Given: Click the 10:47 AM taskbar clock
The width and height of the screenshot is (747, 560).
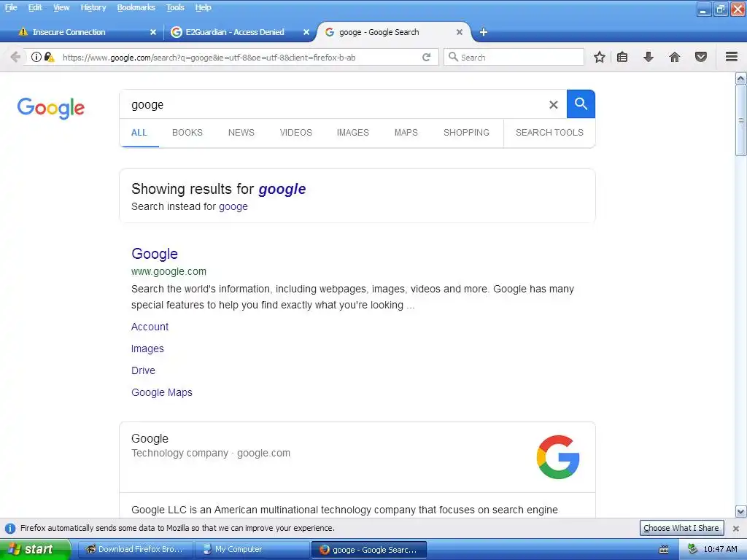Looking at the screenshot, I should pyautogui.click(x=720, y=549).
